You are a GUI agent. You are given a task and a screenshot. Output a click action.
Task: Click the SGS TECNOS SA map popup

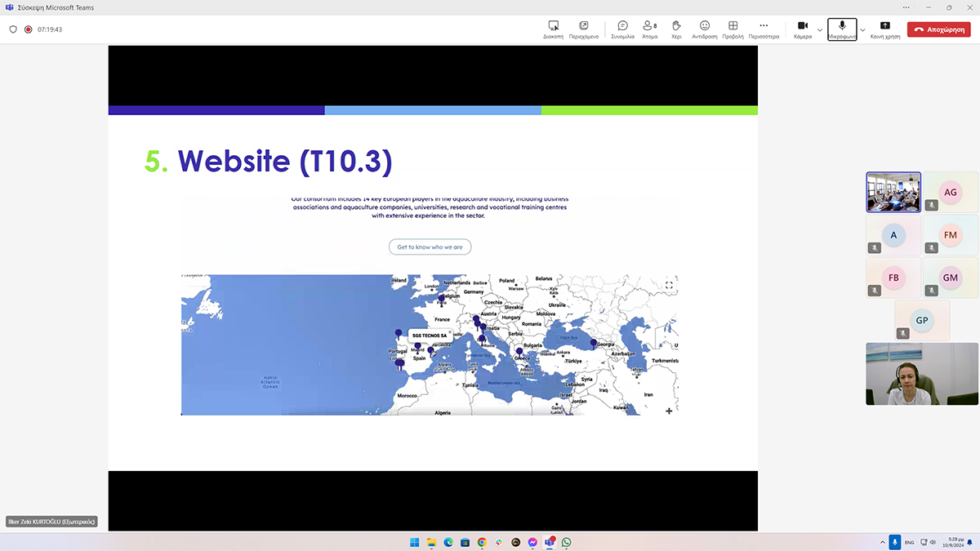click(x=430, y=335)
